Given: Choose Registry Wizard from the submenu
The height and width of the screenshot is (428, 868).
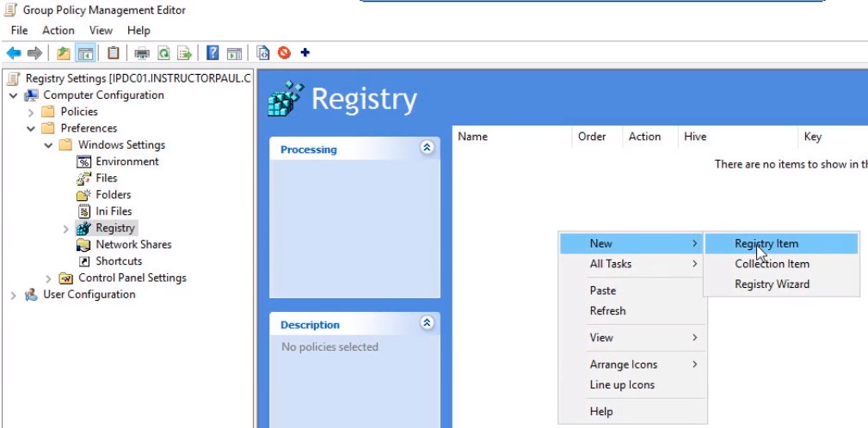Looking at the screenshot, I should pos(781,284).
